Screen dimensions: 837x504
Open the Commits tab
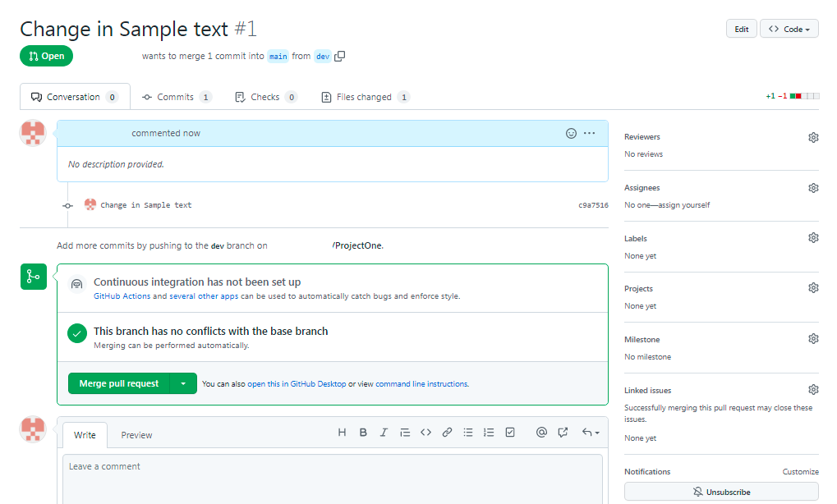[x=177, y=96]
